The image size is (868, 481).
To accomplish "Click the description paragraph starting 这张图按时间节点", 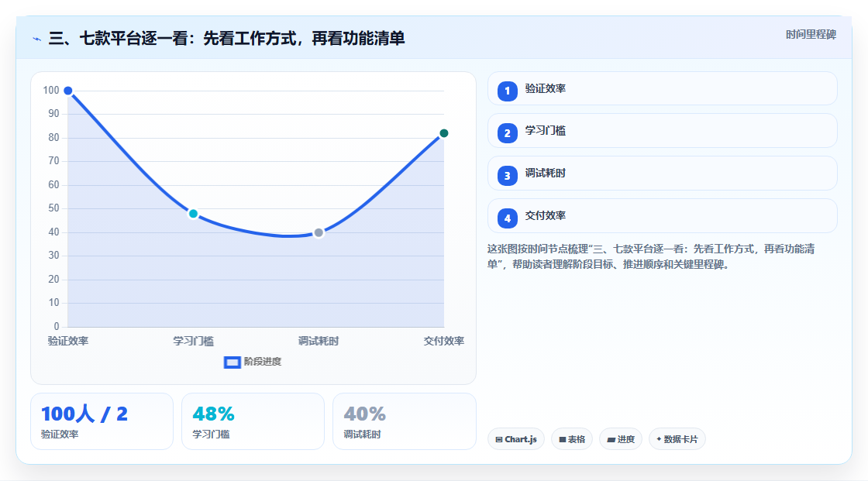I will pyautogui.click(x=651, y=257).
